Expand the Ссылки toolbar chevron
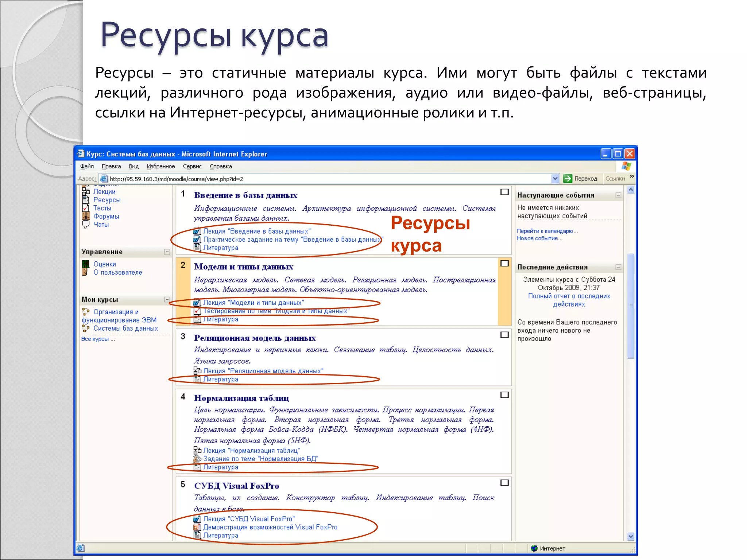This screenshot has height=560, width=747. point(632,177)
